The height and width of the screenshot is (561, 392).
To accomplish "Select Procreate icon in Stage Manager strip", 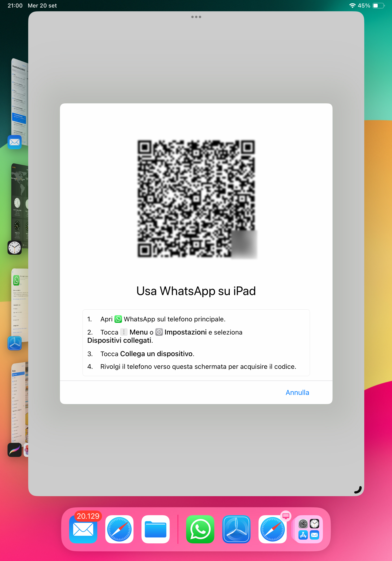I will click(14, 450).
